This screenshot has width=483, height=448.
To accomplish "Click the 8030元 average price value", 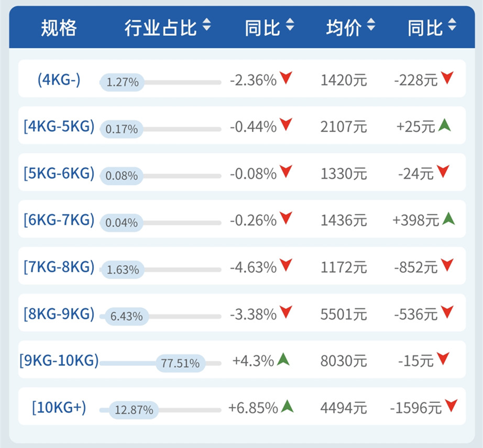I will click(x=344, y=361).
